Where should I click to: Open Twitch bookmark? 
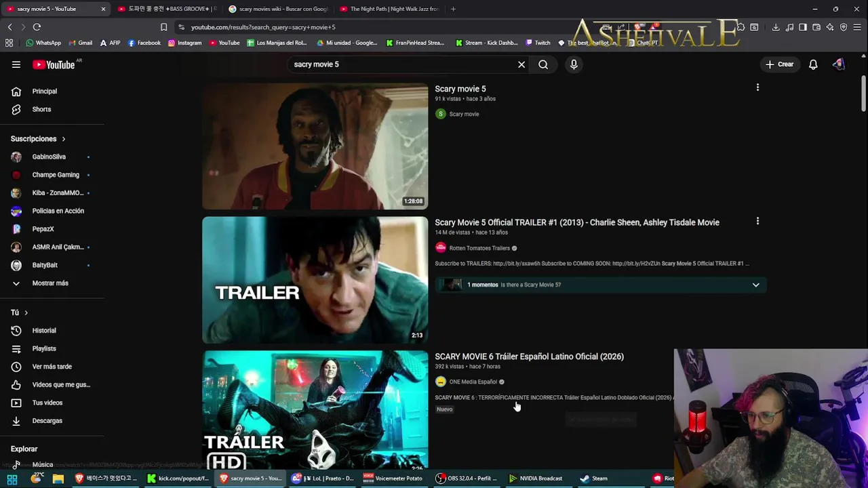(x=538, y=43)
